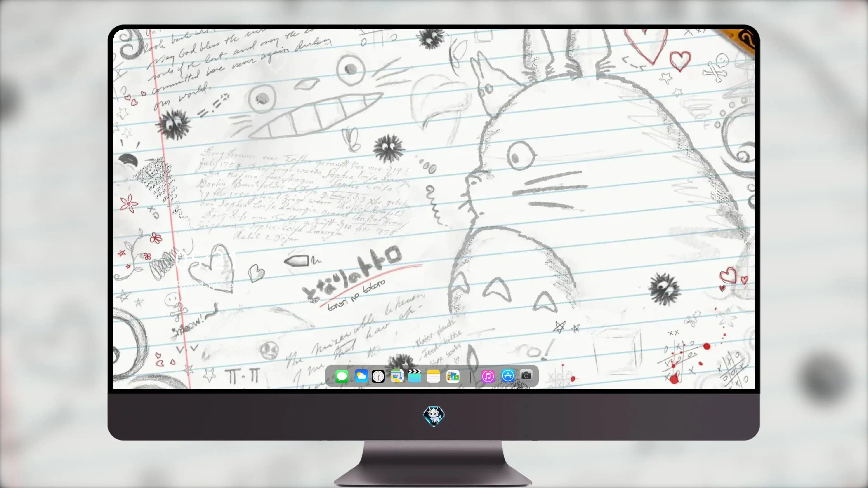The width and height of the screenshot is (868, 488).
Task: Launch the pink iTunes music app
Action: [488, 376]
